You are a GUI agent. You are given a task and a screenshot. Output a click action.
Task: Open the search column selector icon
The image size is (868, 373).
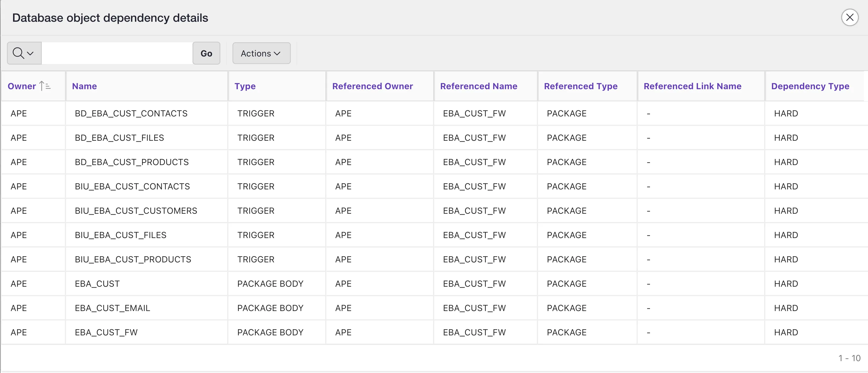[x=30, y=53]
